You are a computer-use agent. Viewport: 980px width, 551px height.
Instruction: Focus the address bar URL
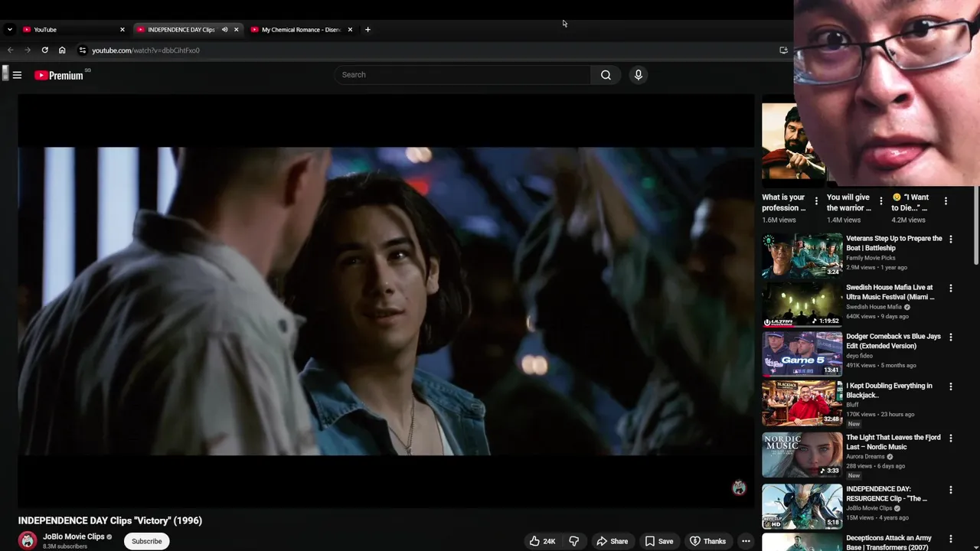click(145, 51)
